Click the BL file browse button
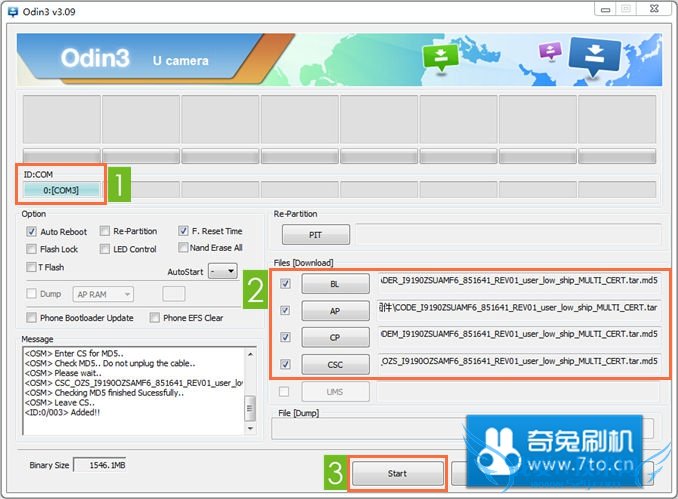This screenshot has width=678, height=499. 336,284
